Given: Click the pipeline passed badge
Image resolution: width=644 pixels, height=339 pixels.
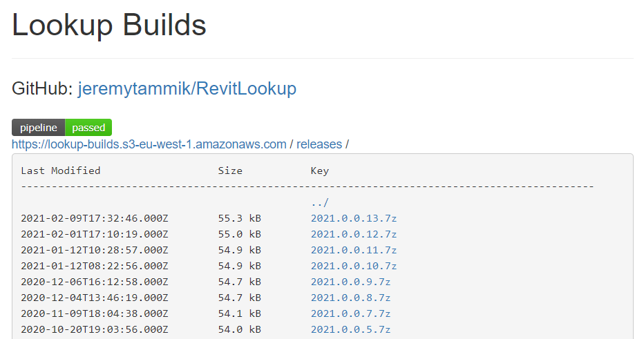Looking at the screenshot, I should (x=61, y=128).
